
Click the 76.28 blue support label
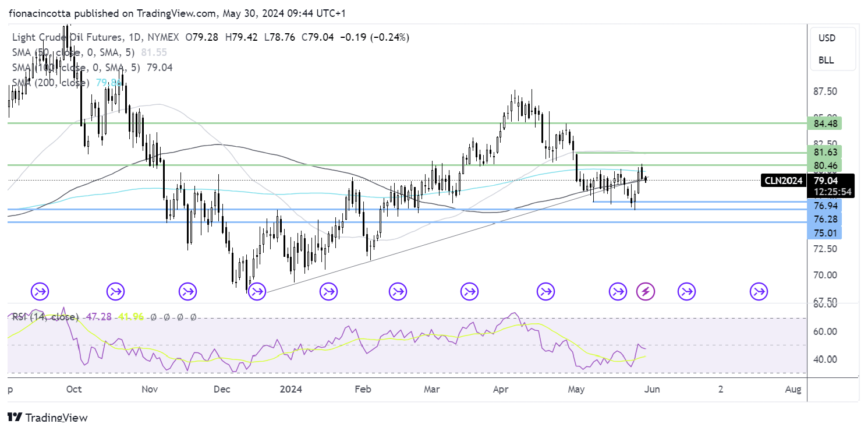pos(824,220)
